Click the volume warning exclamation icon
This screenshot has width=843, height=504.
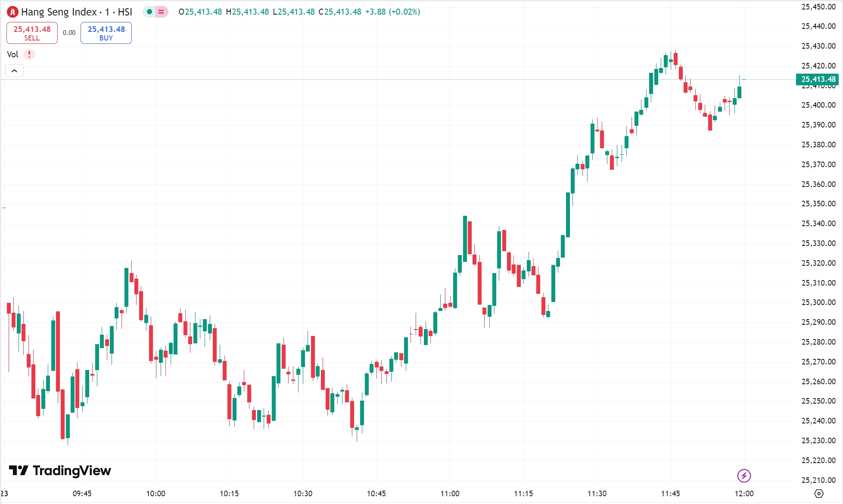coord(28,54)
